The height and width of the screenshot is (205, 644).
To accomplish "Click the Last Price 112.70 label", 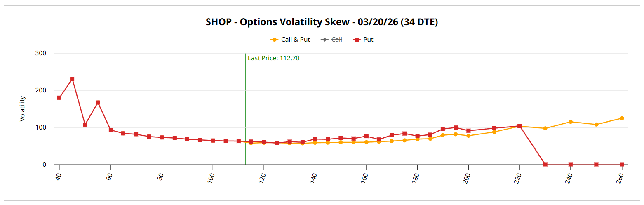I will point(273,58).
